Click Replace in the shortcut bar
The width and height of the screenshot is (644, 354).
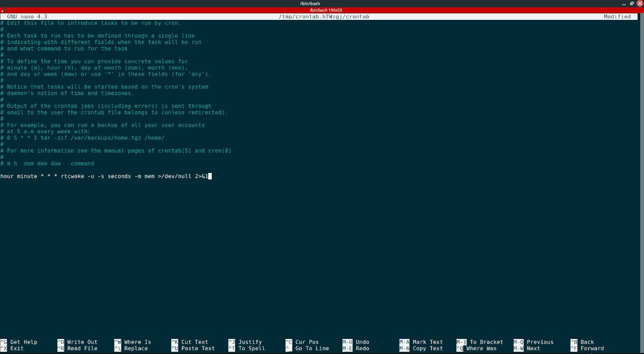133,348
